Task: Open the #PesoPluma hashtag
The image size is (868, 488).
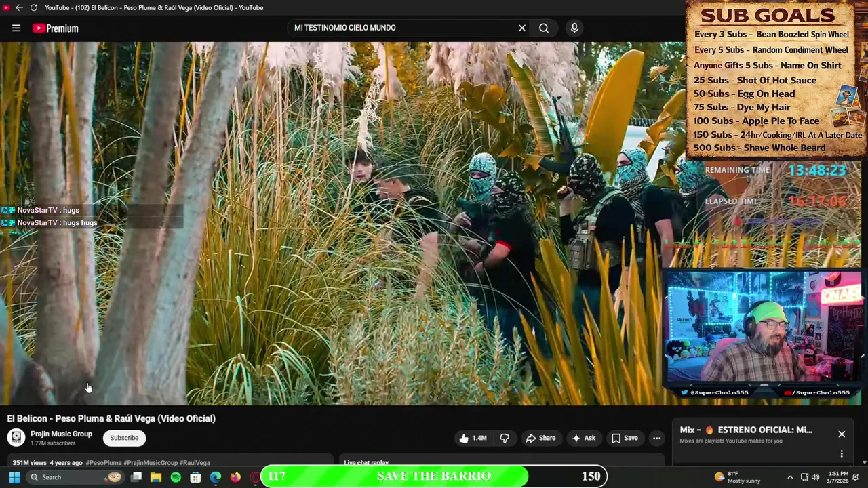Action: pos(104,463)
